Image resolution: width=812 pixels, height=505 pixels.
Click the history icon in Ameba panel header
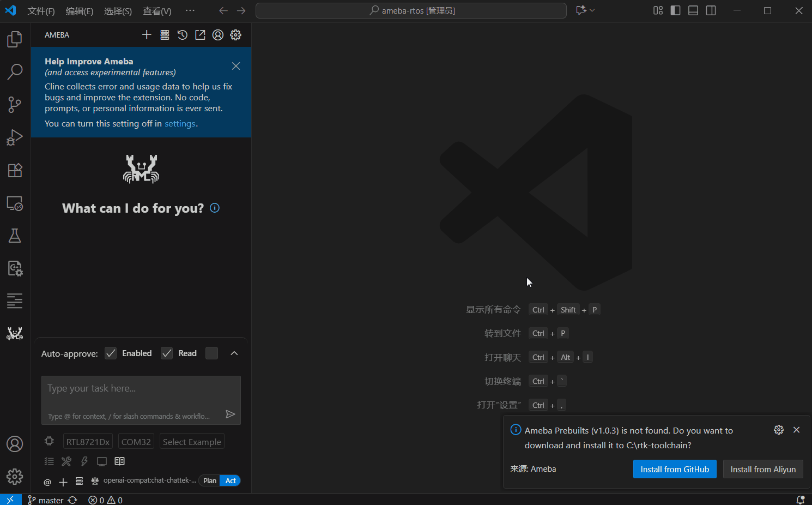(183, 35)
